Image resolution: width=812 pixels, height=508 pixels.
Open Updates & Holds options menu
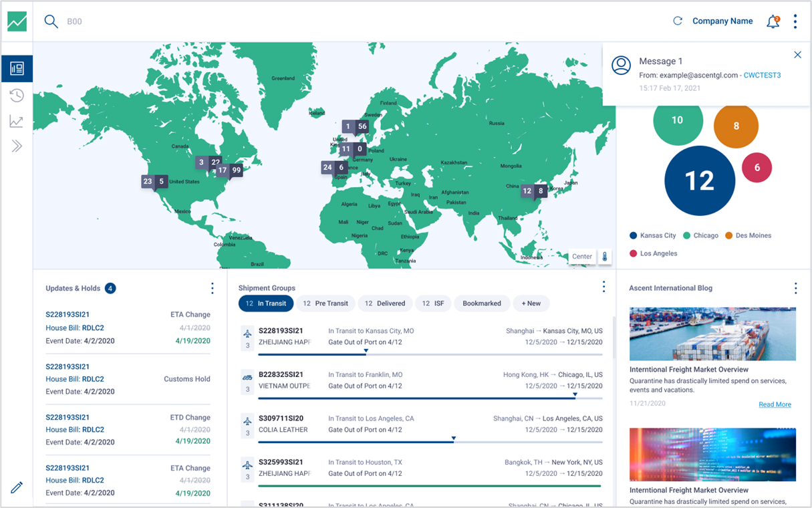pos(213,288)
